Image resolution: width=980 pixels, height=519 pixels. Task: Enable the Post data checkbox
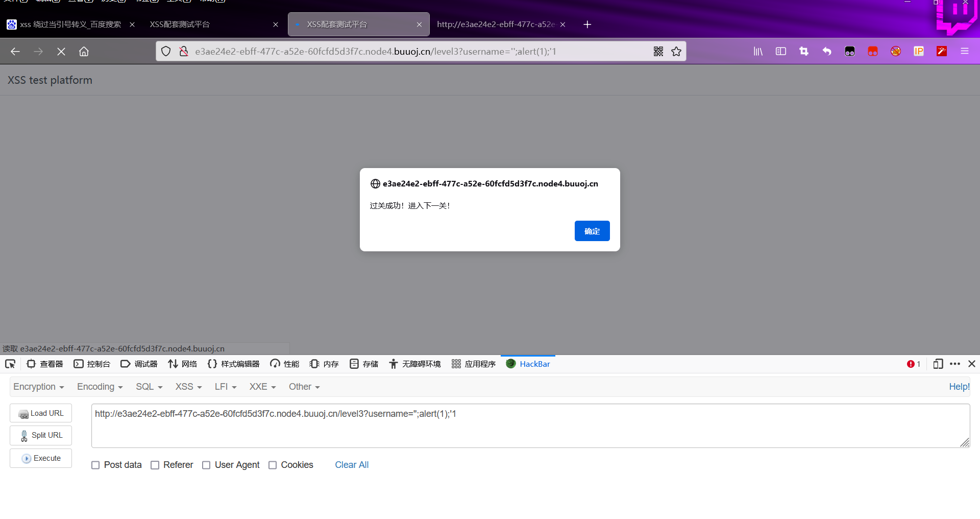click(95, 465)
